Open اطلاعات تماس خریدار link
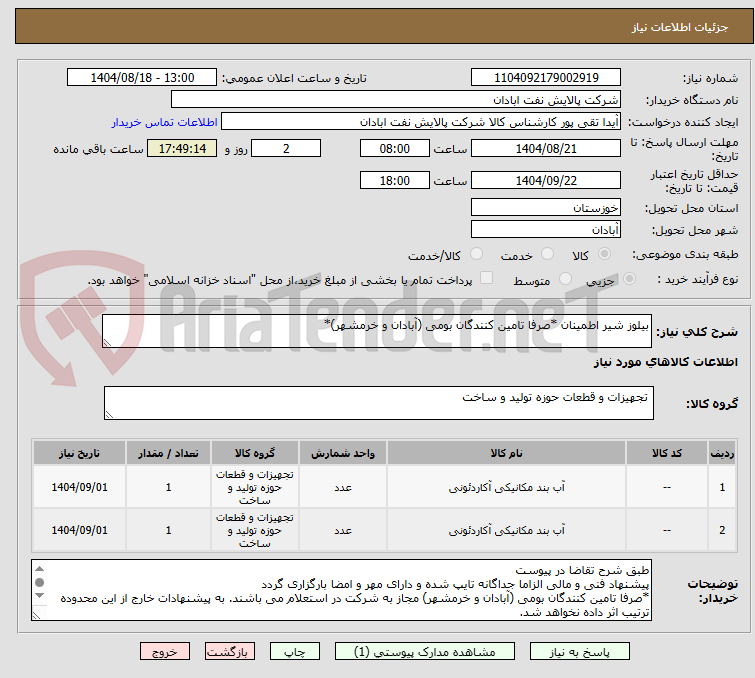Viewport: 755px width, 678px height. 165,122
